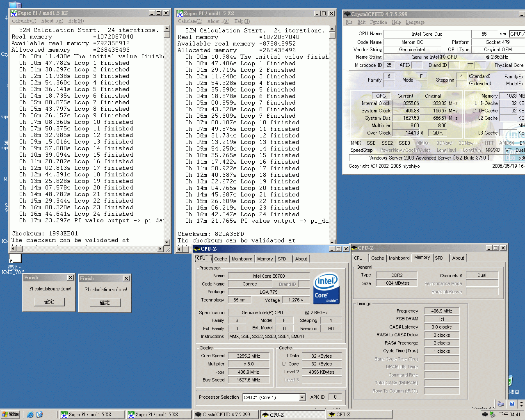Switch to About tab in left CPU-Z
Image resolution: width=525 pixels, height=420 pixels.
301,259
